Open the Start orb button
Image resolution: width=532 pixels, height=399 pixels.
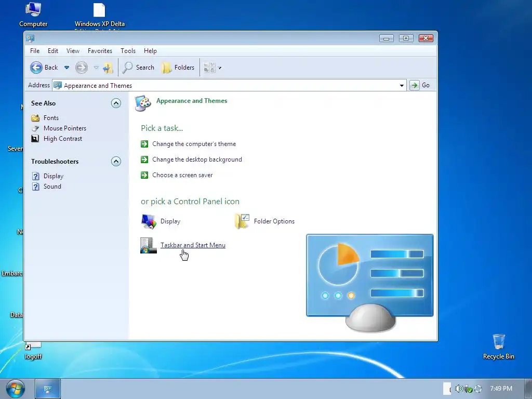tap(16, 389)
